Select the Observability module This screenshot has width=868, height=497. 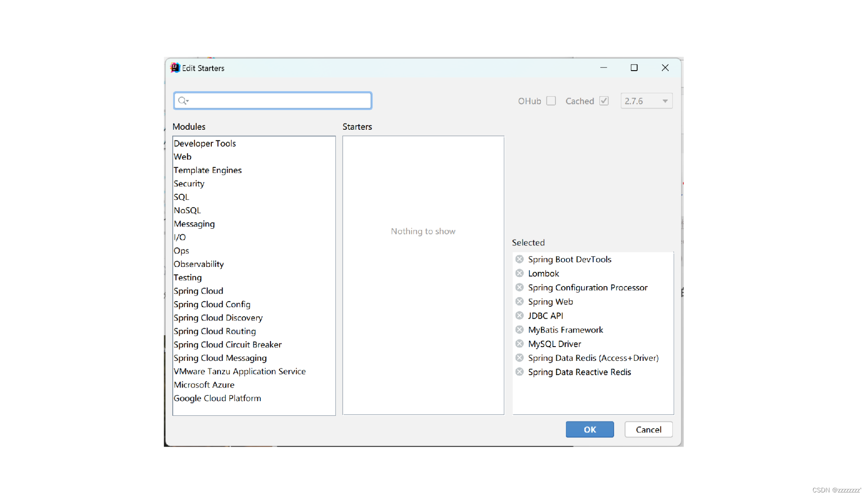point(254,264)
